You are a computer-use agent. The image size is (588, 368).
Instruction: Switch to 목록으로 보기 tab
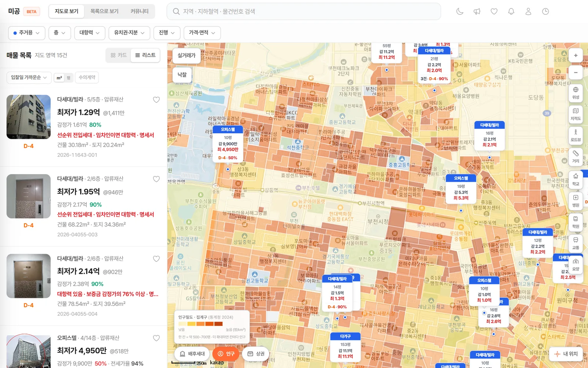pyautogui.click(x=104, y=11)
